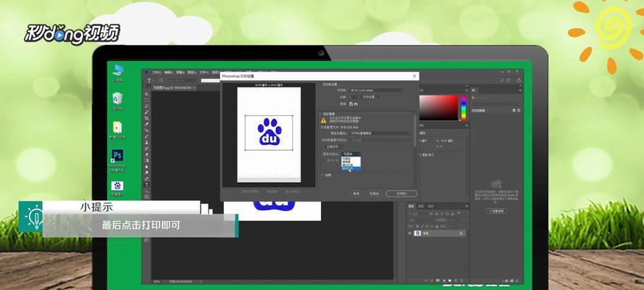Select the Brush tool
This screenshot has width=644, height=290.
tap(146, 136)
